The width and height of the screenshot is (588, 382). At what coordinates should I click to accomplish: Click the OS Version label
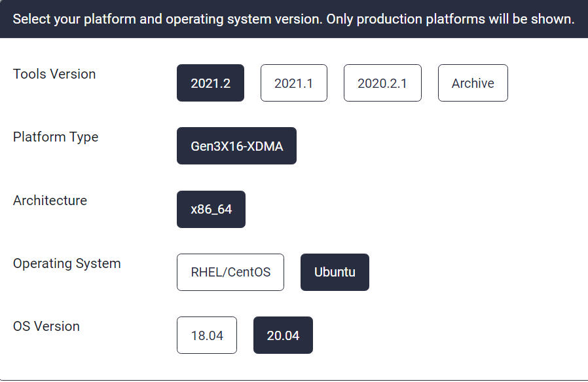pos(46,326)
